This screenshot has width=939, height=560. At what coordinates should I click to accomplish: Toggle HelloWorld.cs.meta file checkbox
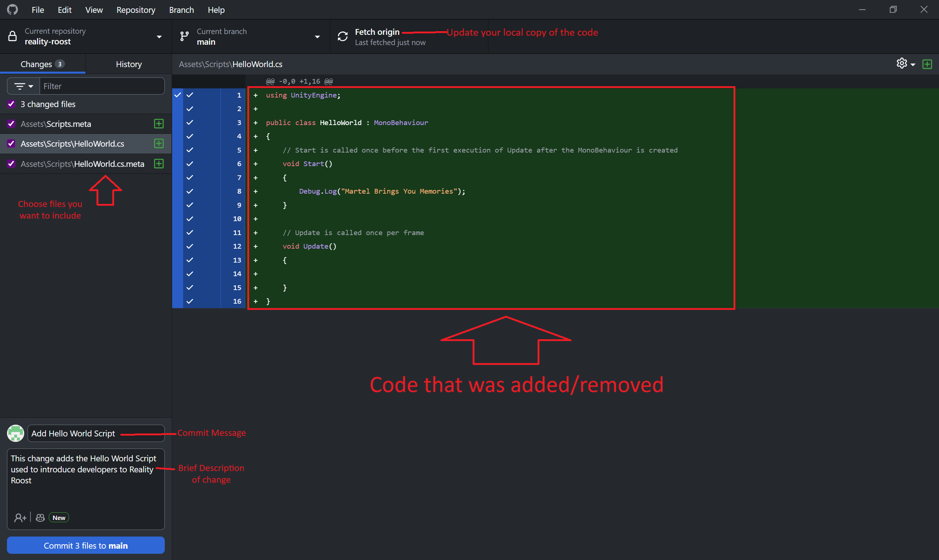click(11, 164)
